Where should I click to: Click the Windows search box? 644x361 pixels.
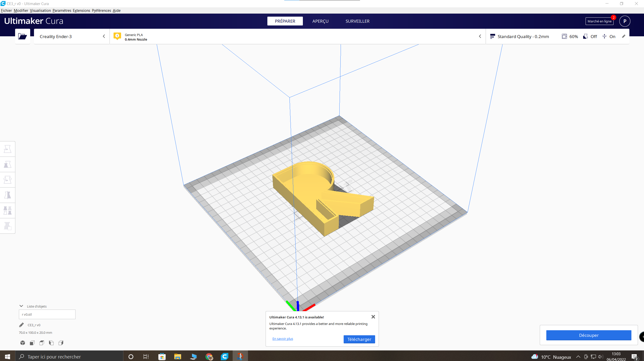(69, 357)
